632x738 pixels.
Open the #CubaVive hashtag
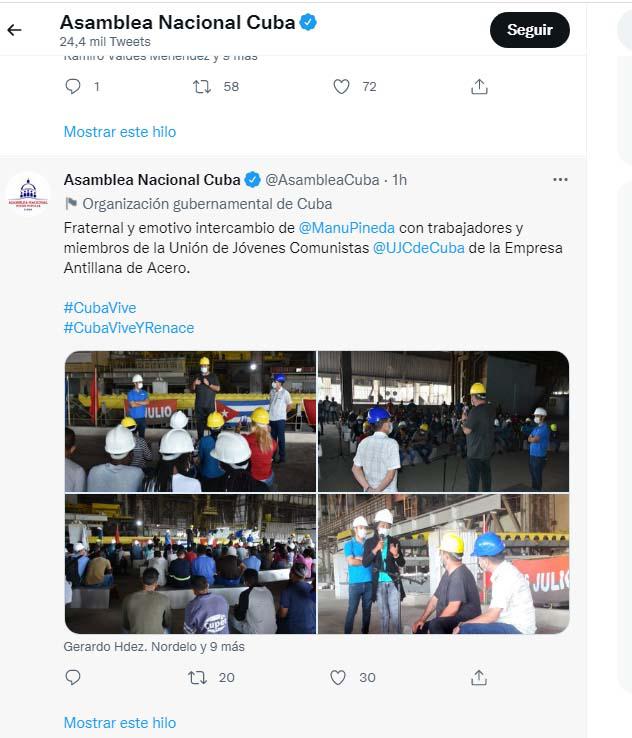click(100, 308)
